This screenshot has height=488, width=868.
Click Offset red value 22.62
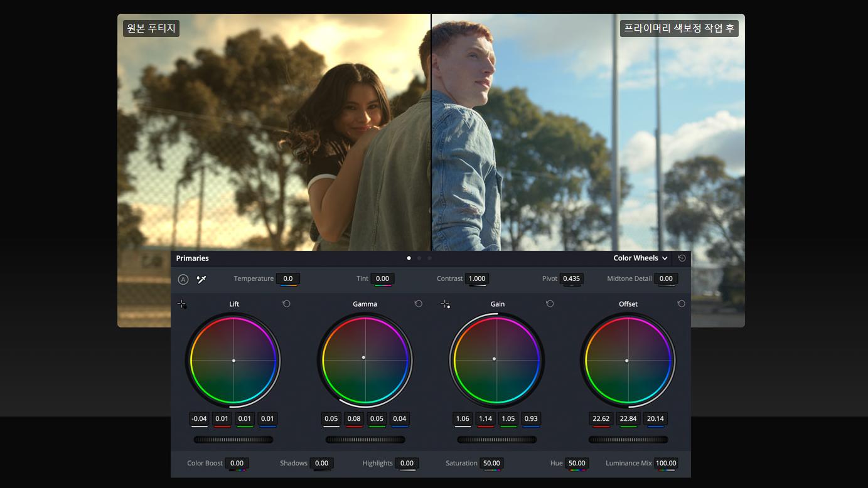pos(601,418)
